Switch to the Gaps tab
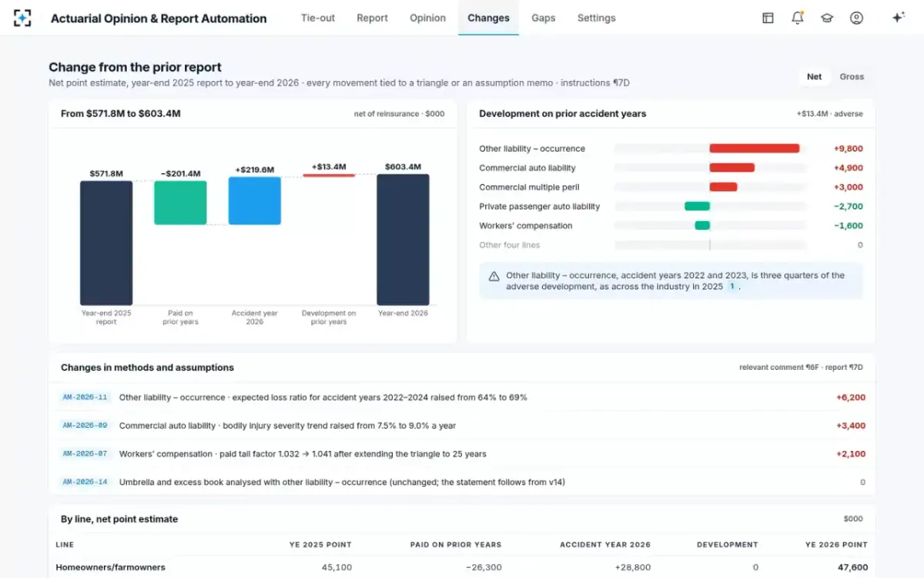The width and height of the screenshot is (924, 578). point(543,18)
